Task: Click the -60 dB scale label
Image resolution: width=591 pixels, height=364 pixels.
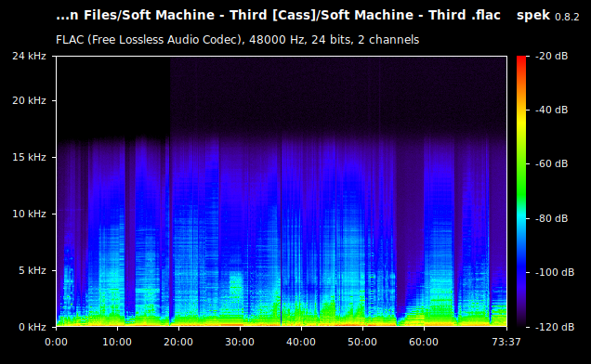Action: tap(551, 163)
